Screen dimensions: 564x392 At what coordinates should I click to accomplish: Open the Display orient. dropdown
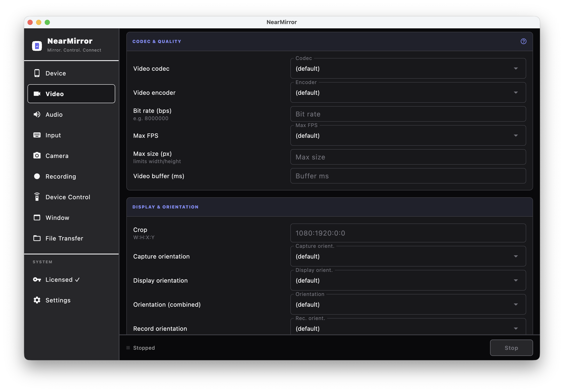[408, 280]
